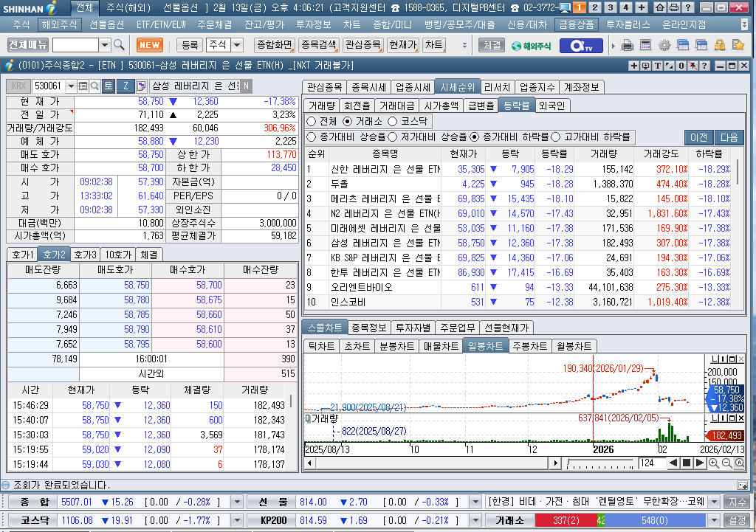The image size is (756, 532).
Task: Zoom out of the chart with the minus magnifier
Action: [726, 463]
